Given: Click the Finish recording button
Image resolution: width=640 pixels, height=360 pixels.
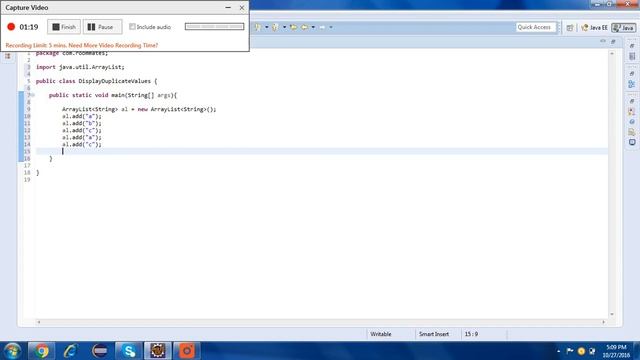Looking at the screenshot, I should (64, 27).
